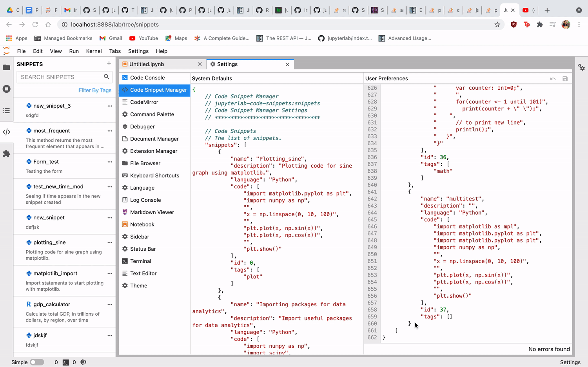Open the File Browser sidebar icon
Image resolution: width=588 pixels, height=367 pixels.
(x=7, y=67)
